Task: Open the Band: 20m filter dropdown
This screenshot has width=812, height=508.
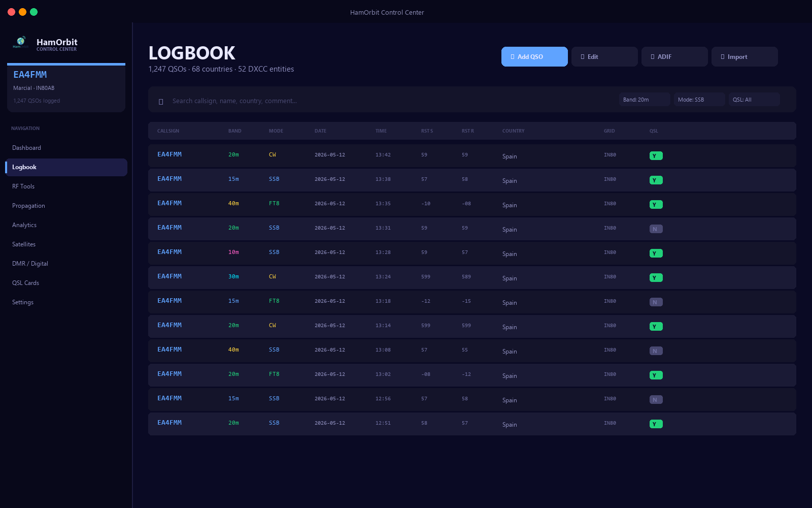Action: click(x=644, y=100)
